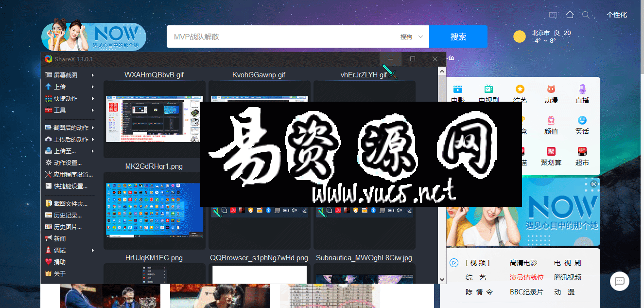This screenshot has height=308, width=644.
Task: Click the browser page vertical scrollbar
Action: [642, 36]
